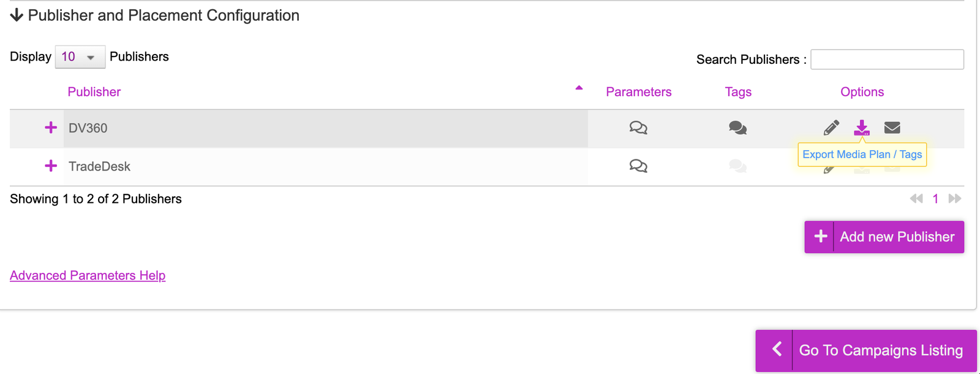Open the Display count dropdown
Screen dimensions: 980x374
(80, 57)
